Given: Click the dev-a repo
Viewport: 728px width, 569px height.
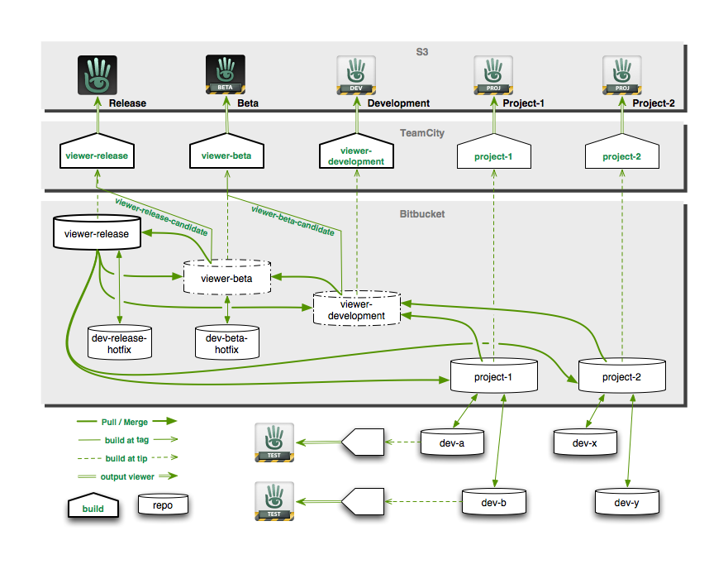Looking at the screenshot, I should 452,442.
